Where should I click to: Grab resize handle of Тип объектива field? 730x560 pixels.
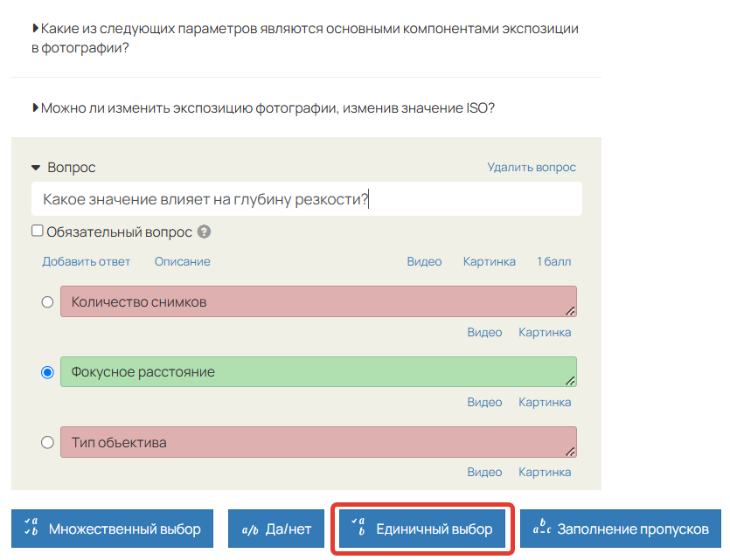point(570,451)
